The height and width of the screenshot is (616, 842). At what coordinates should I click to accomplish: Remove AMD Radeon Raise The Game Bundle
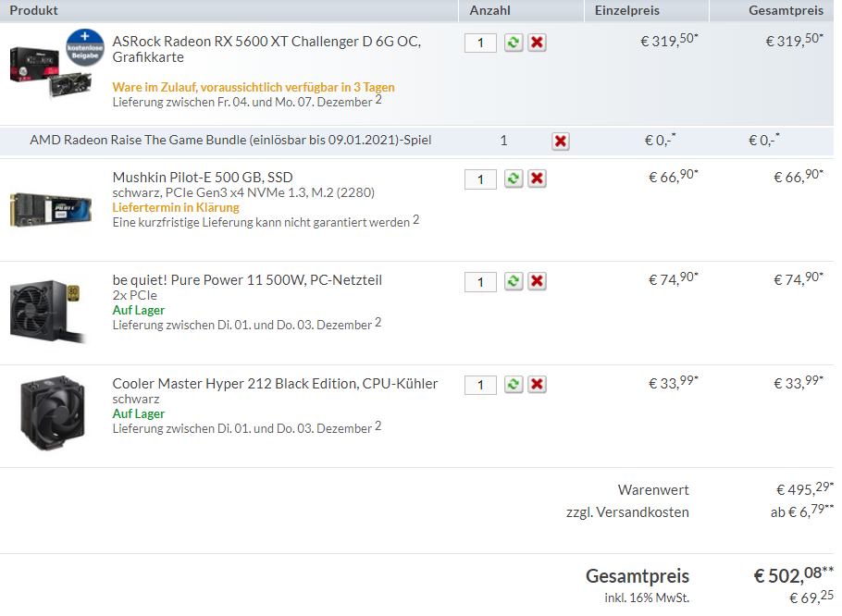561,142
